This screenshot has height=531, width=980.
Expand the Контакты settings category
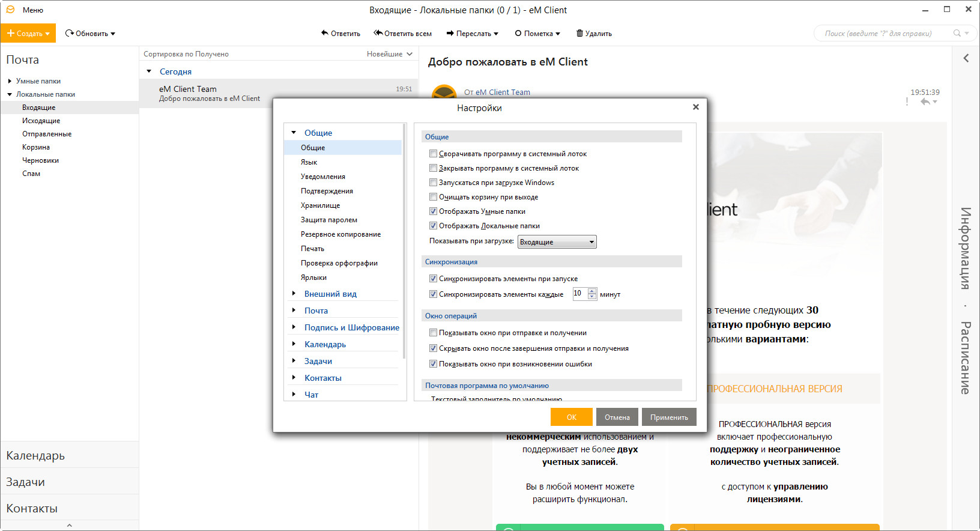294,378
